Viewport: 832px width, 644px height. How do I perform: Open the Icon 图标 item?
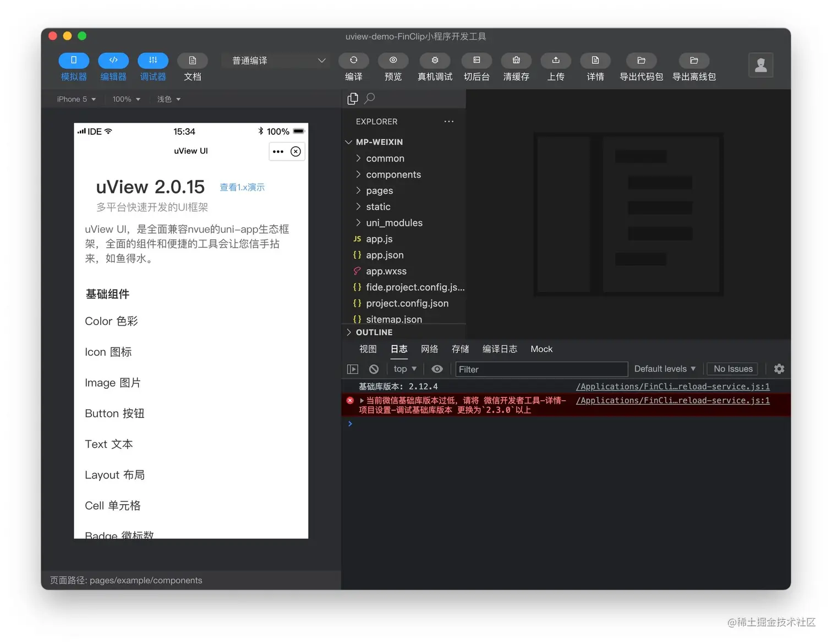click(191, 352)
